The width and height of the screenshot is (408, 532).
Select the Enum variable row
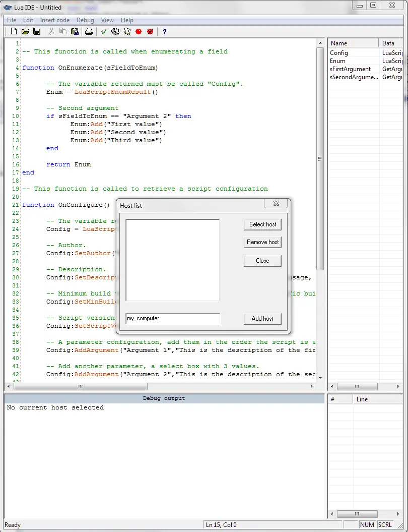[366, 61]
